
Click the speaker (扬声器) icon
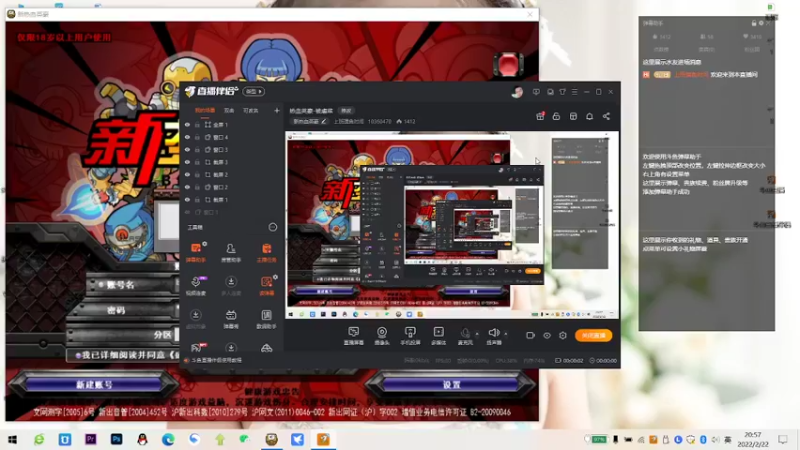point(493,333)
